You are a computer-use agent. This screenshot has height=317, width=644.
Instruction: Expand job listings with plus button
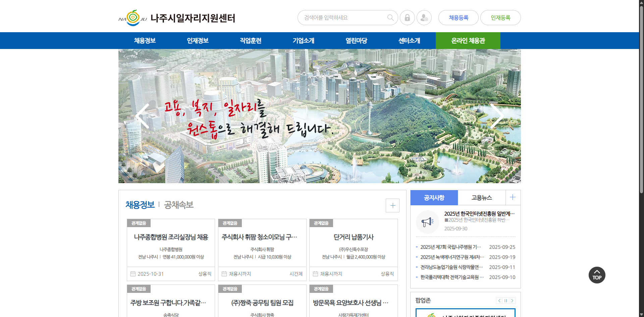coord(392,205)
